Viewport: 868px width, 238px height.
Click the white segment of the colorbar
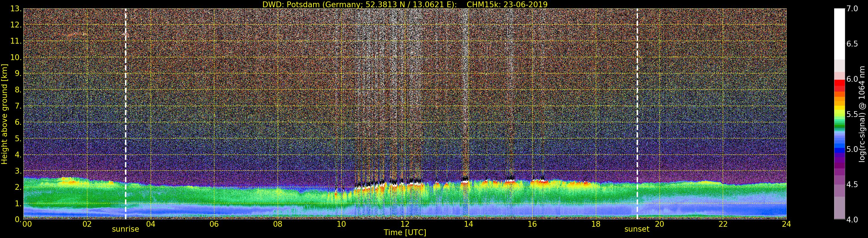pos(839,34)
